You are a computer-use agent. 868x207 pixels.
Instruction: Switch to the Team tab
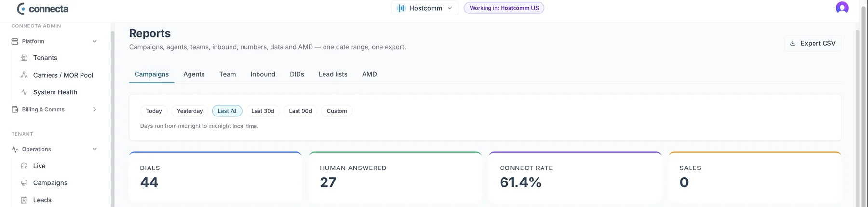[x=228, y=74]
